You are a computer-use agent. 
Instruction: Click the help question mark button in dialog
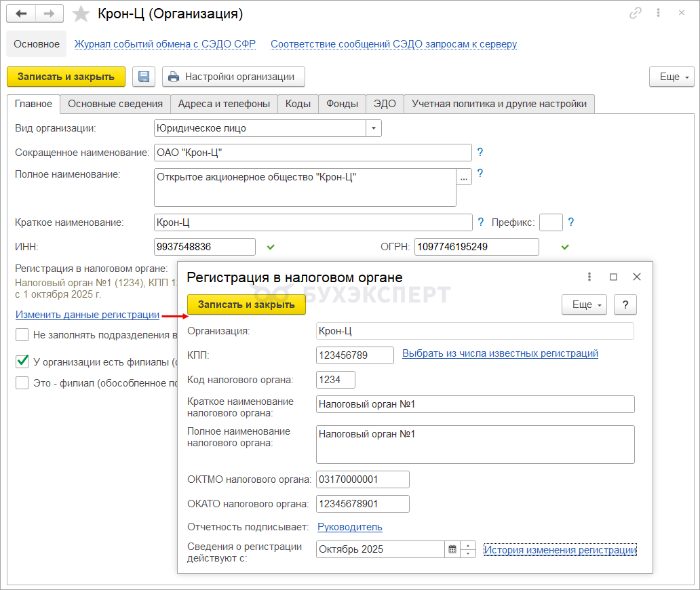[625, 305]
